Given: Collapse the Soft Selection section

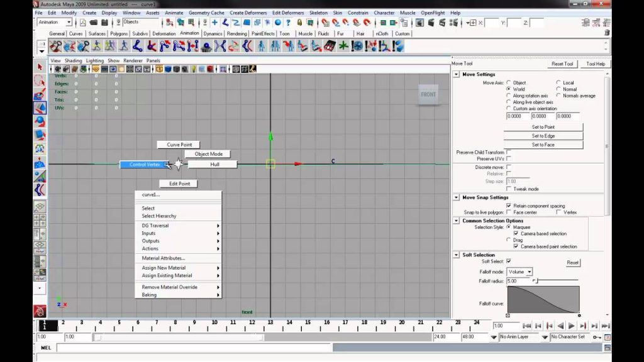Looking at the screenshot, I should click(x=457, y=255).
